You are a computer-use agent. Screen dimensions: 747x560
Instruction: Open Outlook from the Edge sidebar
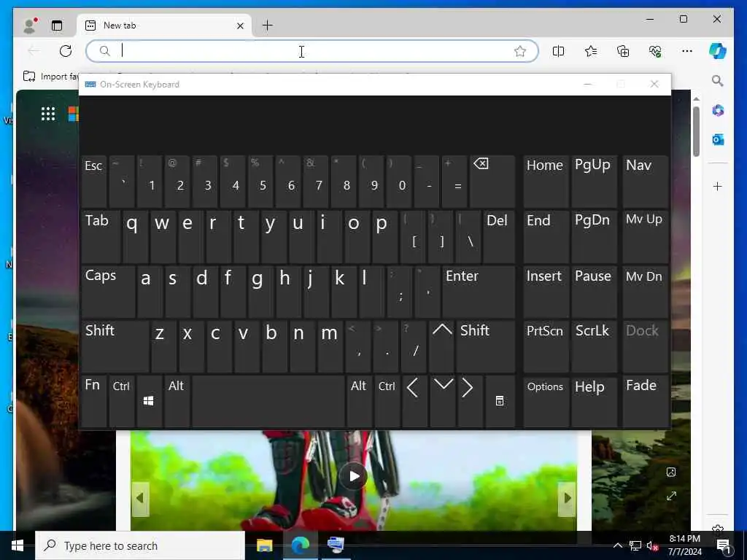click(718, 139)
